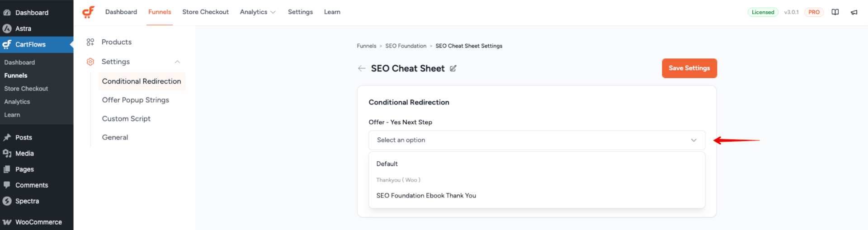This screenshot has width=868, height=230.
Task: Click the Pages icon in sidebar
Action: point(7,169)
